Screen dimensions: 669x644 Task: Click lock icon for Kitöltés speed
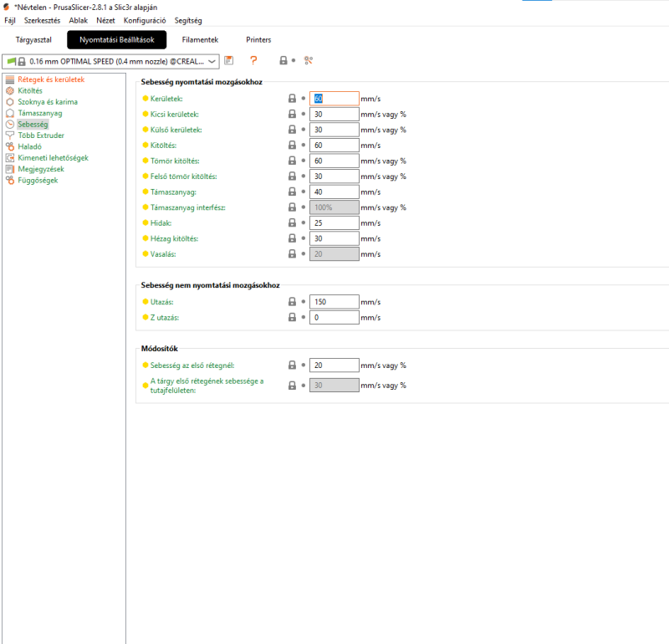292,145
